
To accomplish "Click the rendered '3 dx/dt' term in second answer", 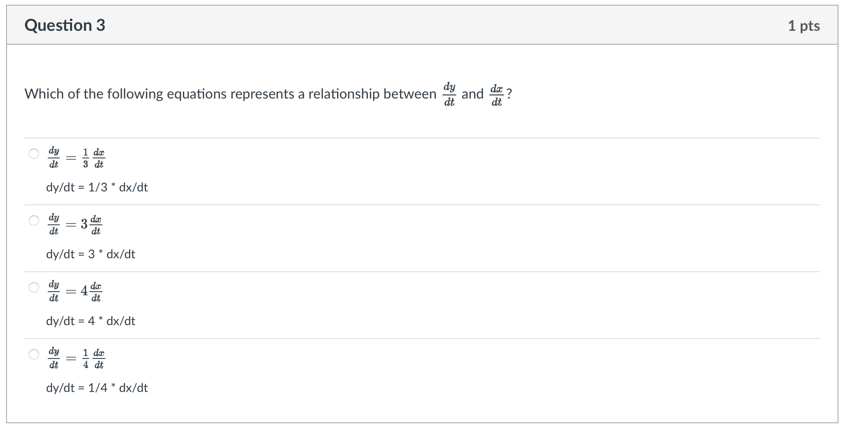I will (x=91, y=224).
